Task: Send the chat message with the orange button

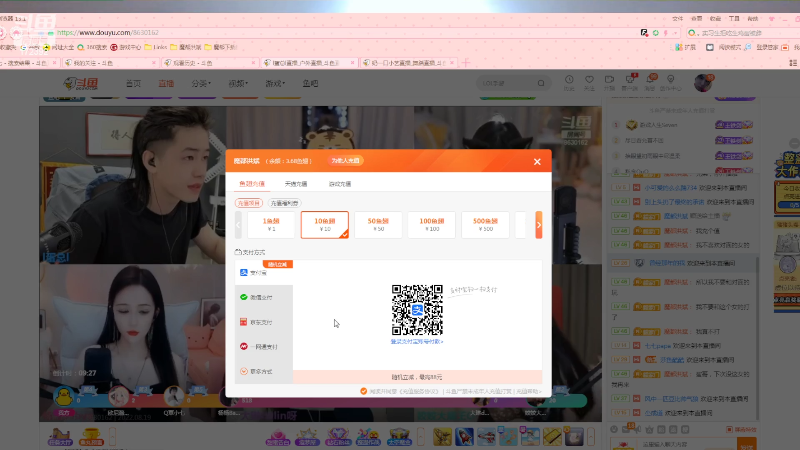Action: 746,444
